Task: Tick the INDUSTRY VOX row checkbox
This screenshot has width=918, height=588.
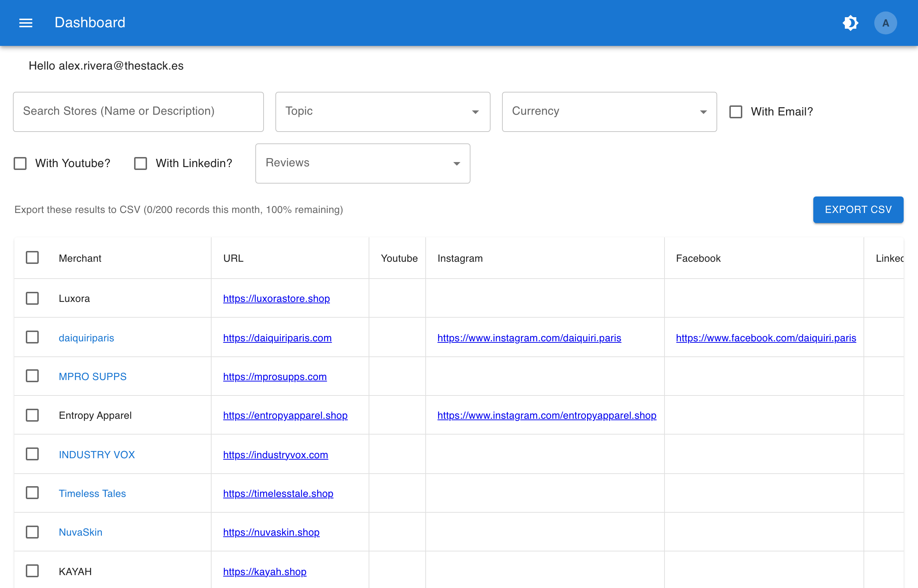Action: [x=32, y=454]
